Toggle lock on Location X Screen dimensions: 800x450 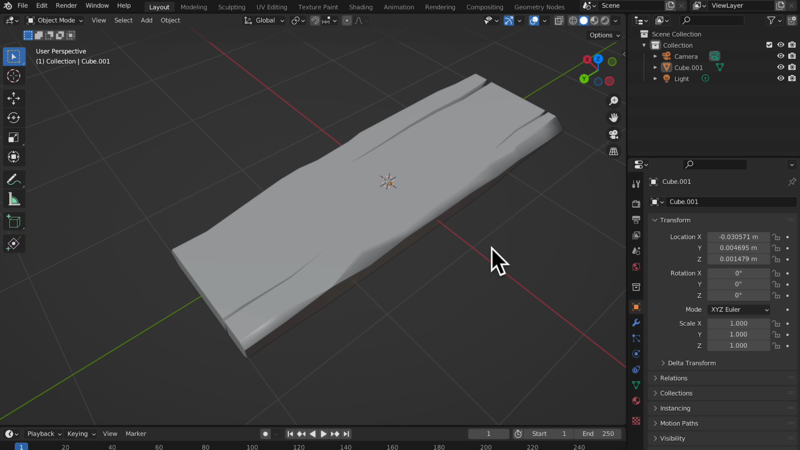(776, 237)
